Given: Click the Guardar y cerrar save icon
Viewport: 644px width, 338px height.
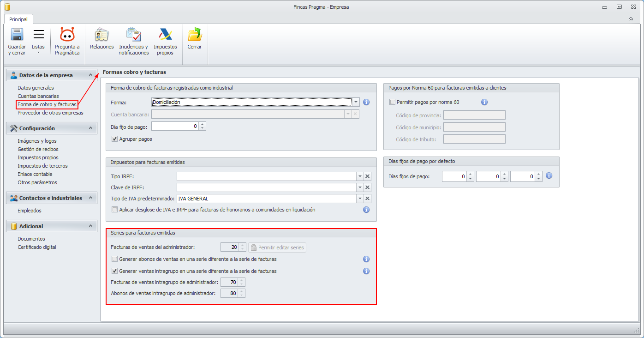Looking at the screenshot, I should (x=17, y=35).
